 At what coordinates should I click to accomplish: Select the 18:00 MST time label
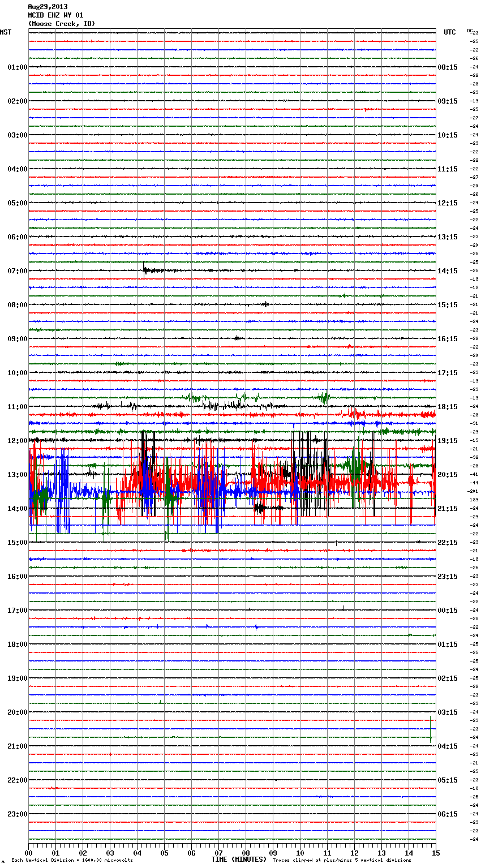(18, 644)
